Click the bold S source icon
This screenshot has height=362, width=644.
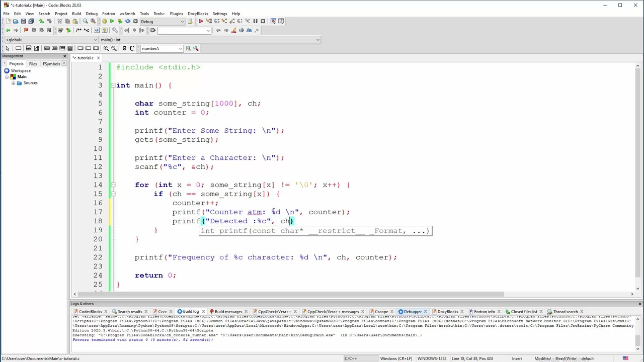[x=124, y=48]
